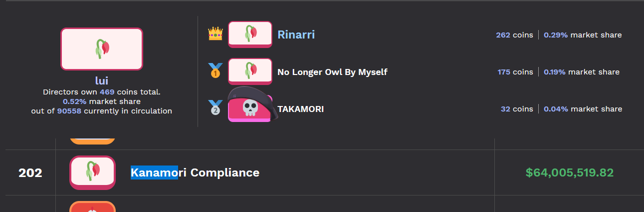Open No Longer Owl By Myself's avatar
The height and width of the screenshot is (212, 644).
[x=250, y=71]
